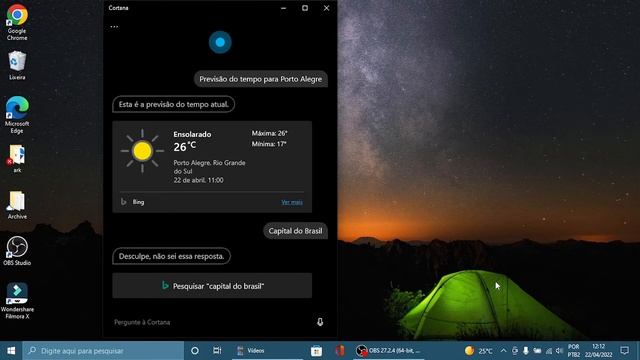640x360 pixels.
Task: Select the 26 °C temperature reading
Action: (x=184, y=147)
